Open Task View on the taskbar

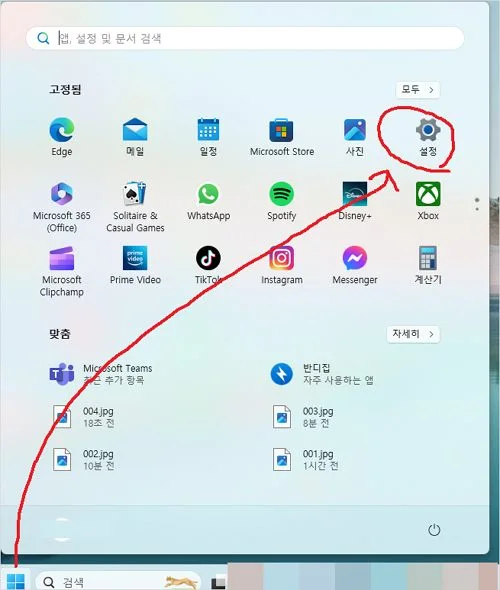(218, 583)
